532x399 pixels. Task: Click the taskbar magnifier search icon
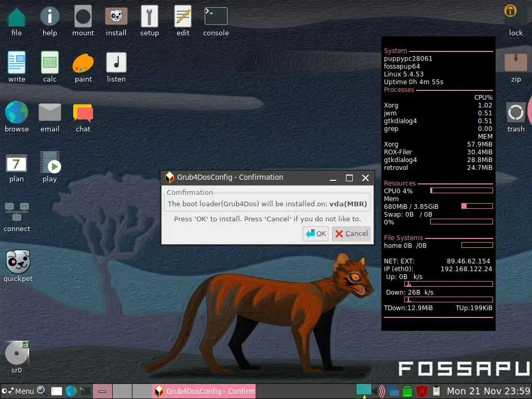42,391
